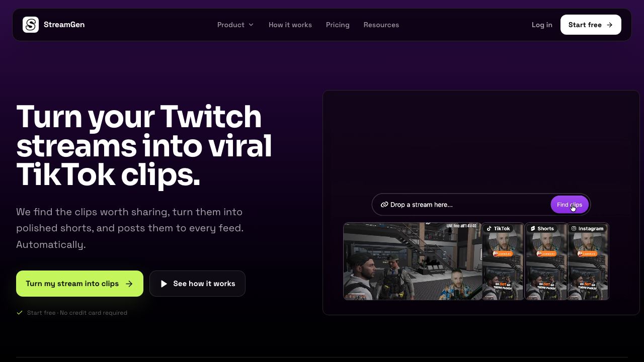Open the Resources menu item
The height and width of the screenshot is (362, 644).
[381, 25]
